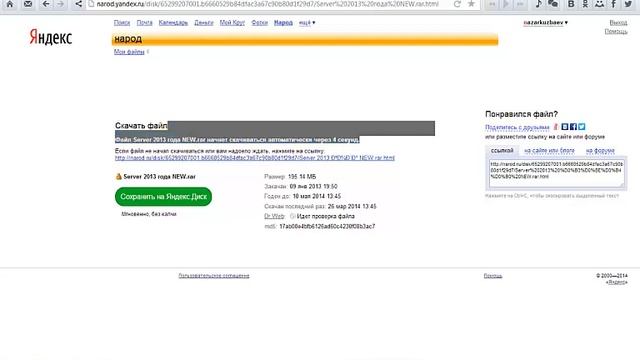The image size is (640, 360).
Task: Click the file size value '195.14 МБ'
Action: (302, 177)
